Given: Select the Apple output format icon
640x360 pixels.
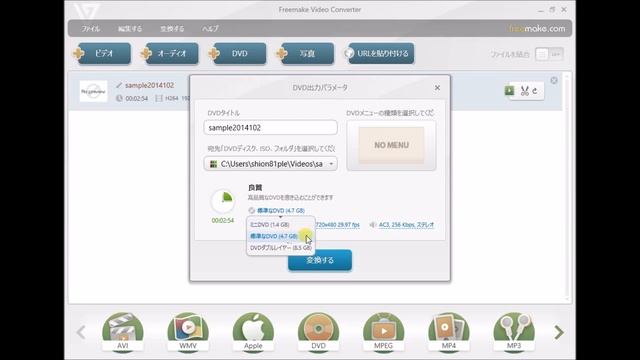Looking at the screenshot, I should coord(253,332).
